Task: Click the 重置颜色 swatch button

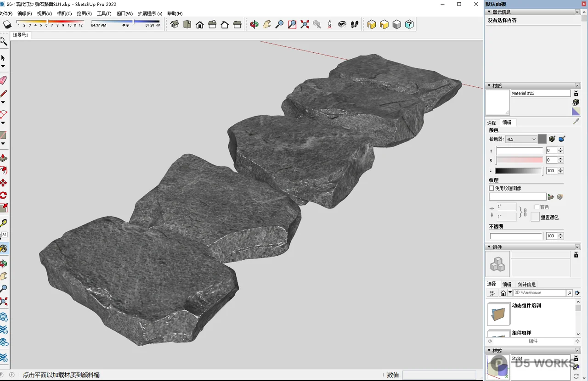Action: pos(535,217)
